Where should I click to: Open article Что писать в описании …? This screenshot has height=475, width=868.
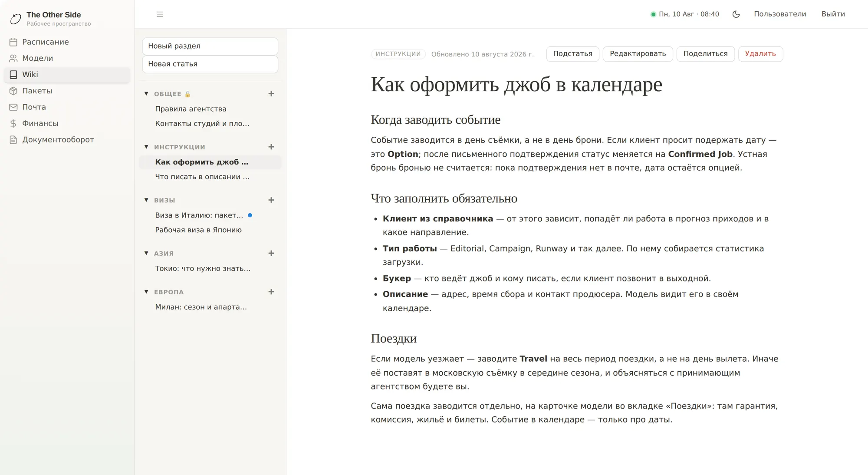pyautogui.click(x=210, y=177)
